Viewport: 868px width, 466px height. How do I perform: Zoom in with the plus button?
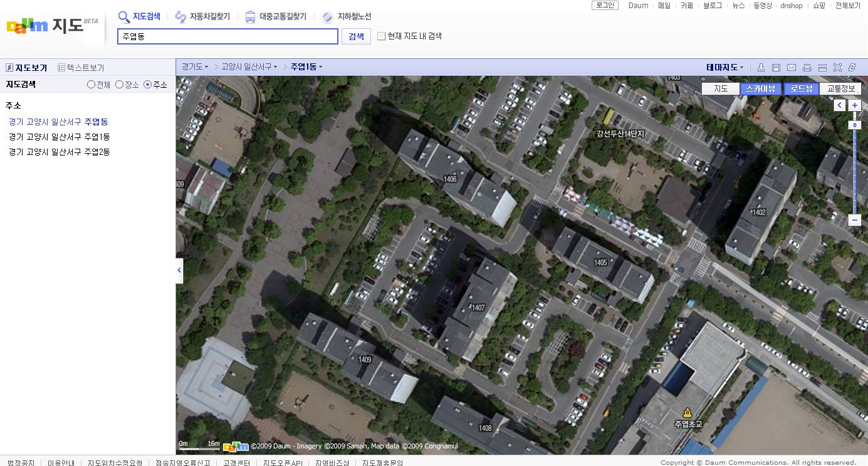coord(854,105)
